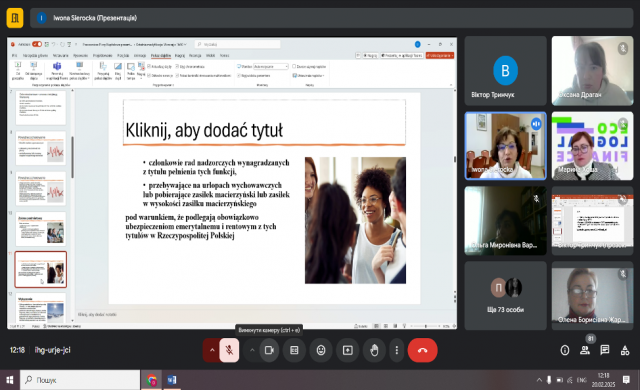Select Iwona Sierocka speaker video tile

(505, 146)
